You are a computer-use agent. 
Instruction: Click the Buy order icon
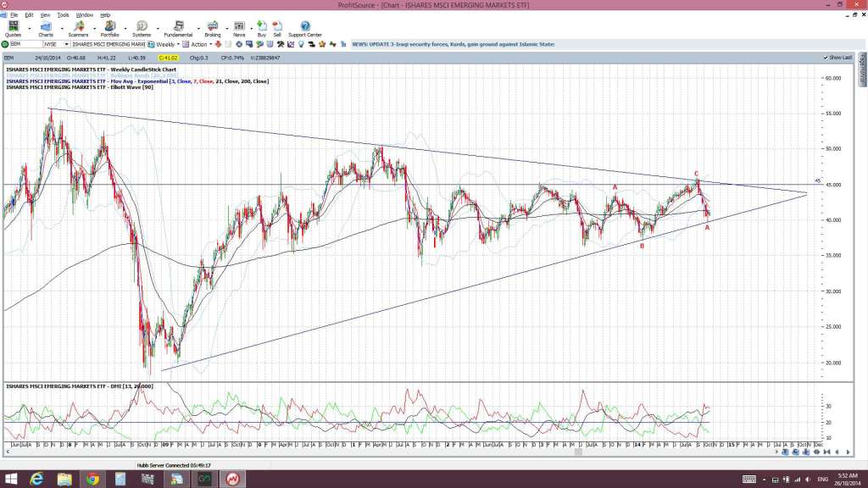coord(262,29)
